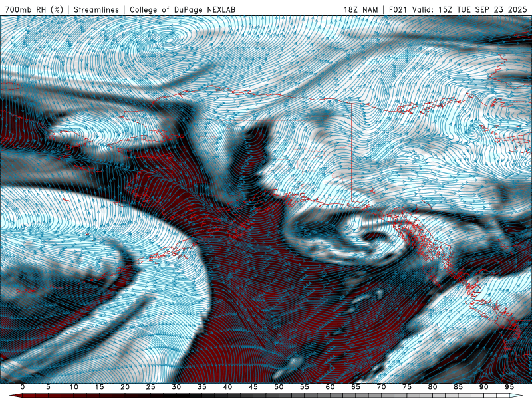Select the "Streamlines" label in header

point(96,9)
